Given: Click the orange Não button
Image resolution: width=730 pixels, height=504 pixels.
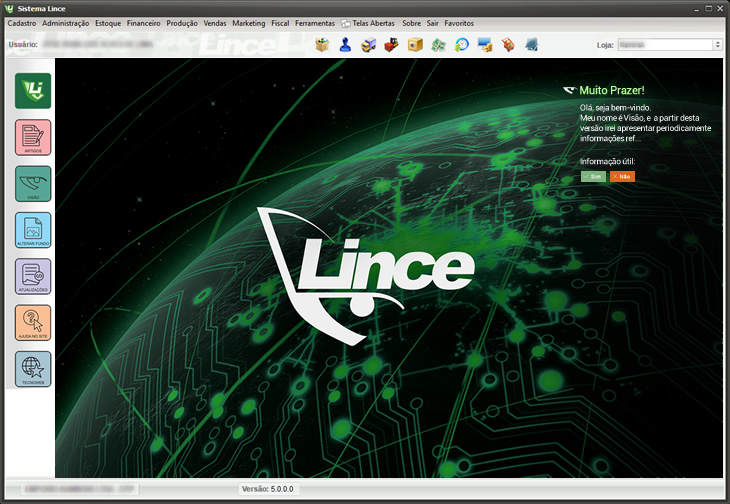Looking at the screenshot, I should [x=622, y=176].
